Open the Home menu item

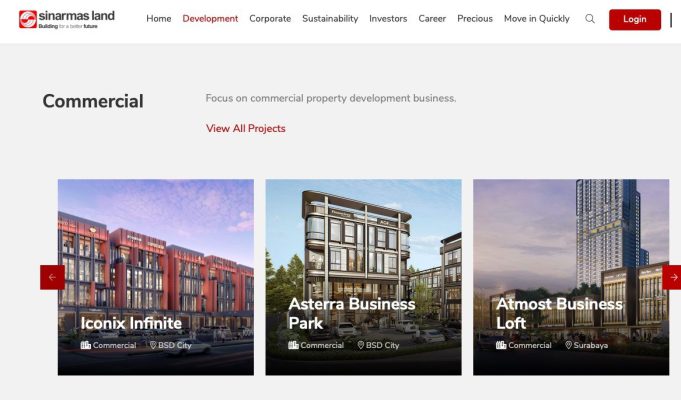159,19
